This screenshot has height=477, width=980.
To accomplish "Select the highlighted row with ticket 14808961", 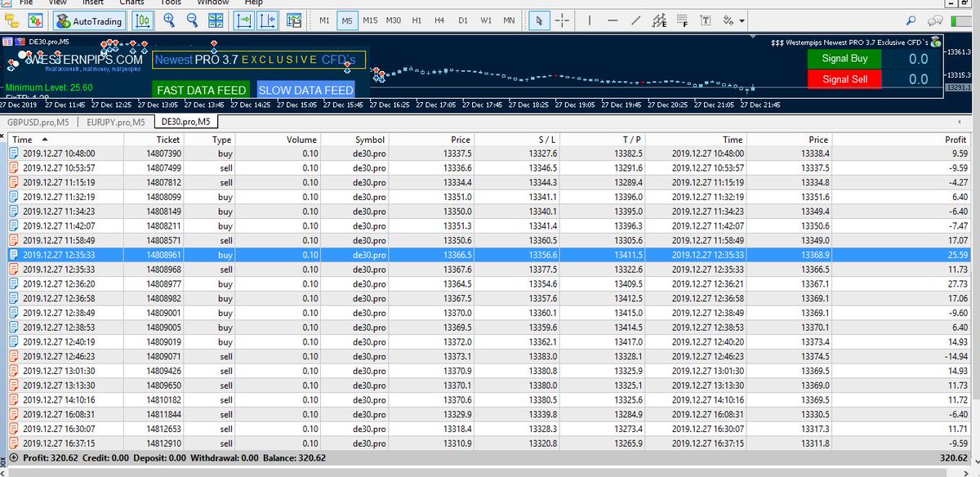I will pyautogui.click(x=489, y=255).
